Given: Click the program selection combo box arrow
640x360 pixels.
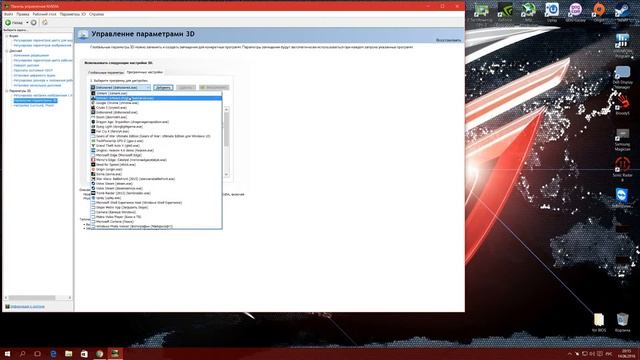Looking at the screenshot, I should [148, 87].
